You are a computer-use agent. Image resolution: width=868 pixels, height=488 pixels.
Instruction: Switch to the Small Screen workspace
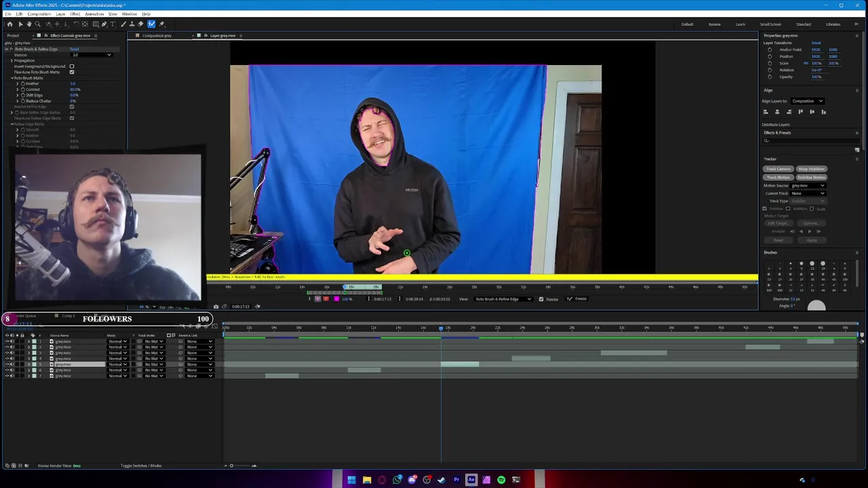pos(770,24)
